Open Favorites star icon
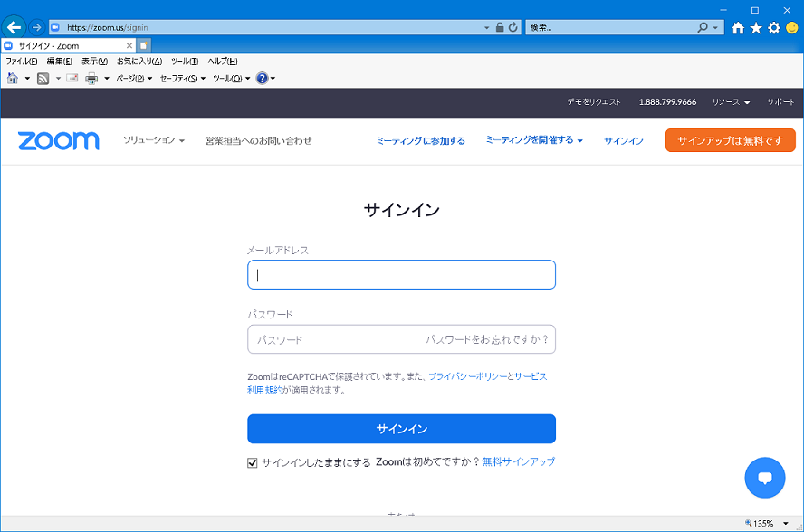Viewport: 804px width, 532px height. click(756, 28)
